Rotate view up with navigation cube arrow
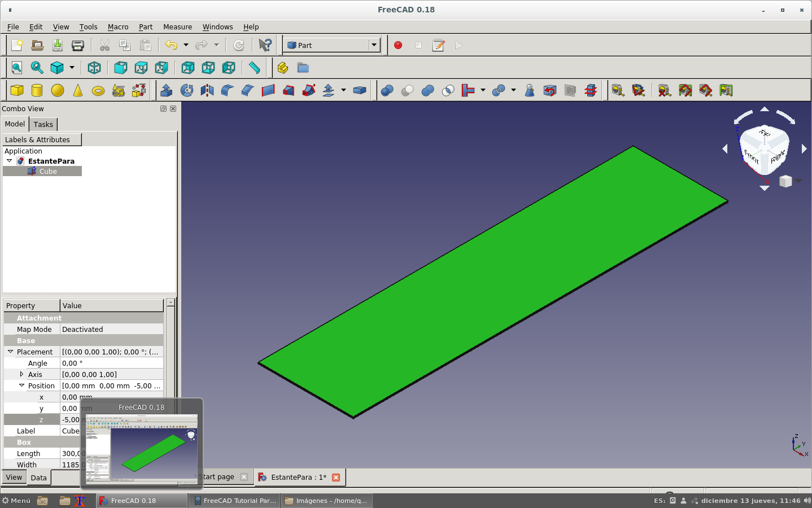The height and width of the screenshot is (508, 812). click(765, 109)
